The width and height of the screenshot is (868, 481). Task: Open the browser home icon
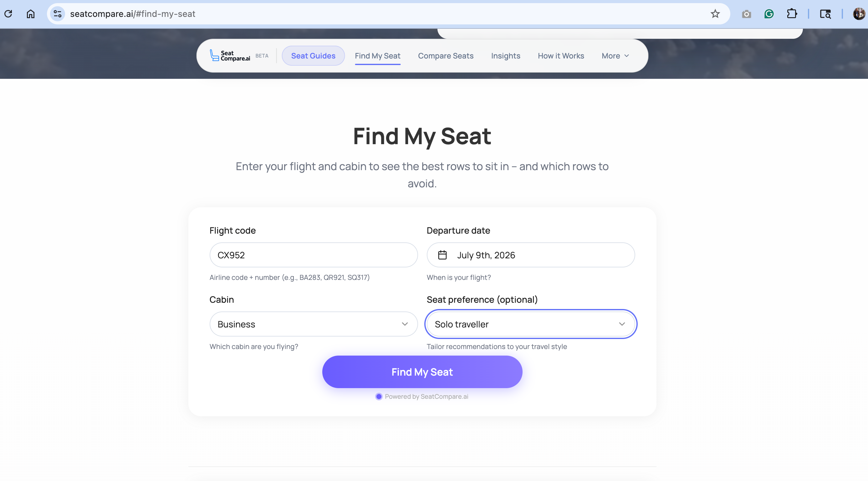30,14
